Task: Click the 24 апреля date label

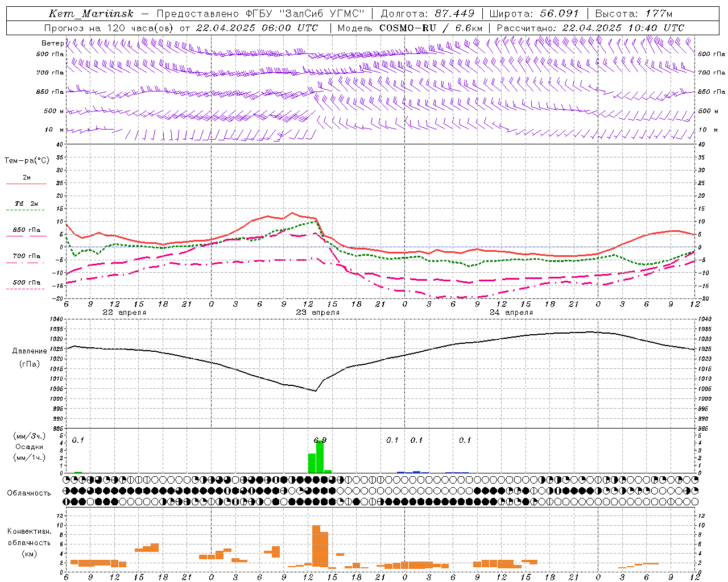Action: pos(511,313)
